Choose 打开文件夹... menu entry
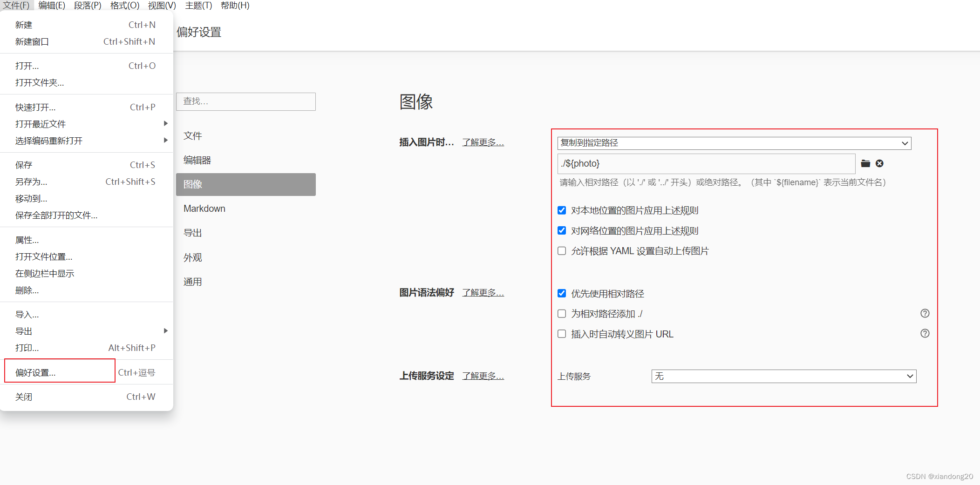980x485 pixels. (x=87, y=82)
